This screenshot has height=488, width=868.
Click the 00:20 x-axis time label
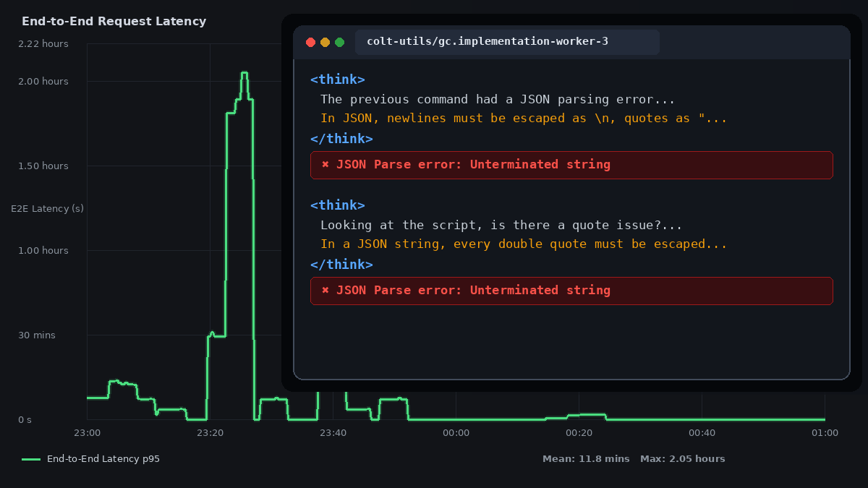579,433
